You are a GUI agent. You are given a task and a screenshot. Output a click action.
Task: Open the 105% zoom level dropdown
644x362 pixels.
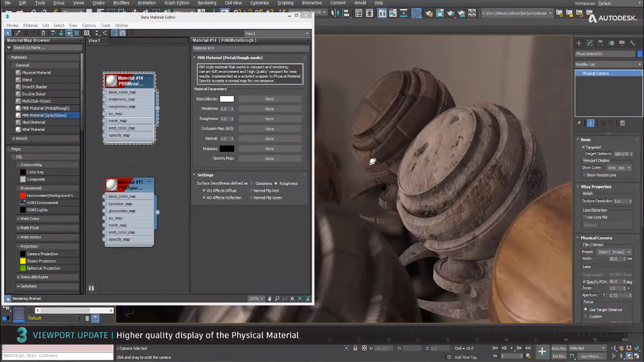256,298
